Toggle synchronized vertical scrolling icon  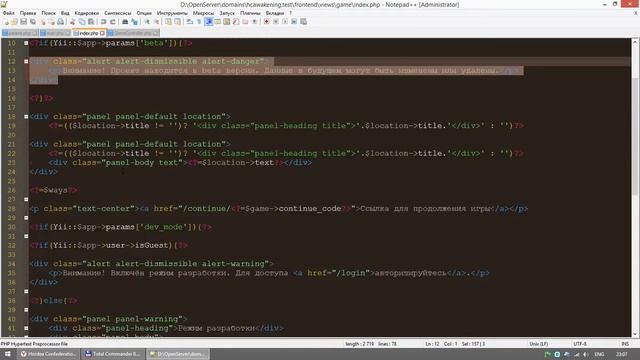168,22
